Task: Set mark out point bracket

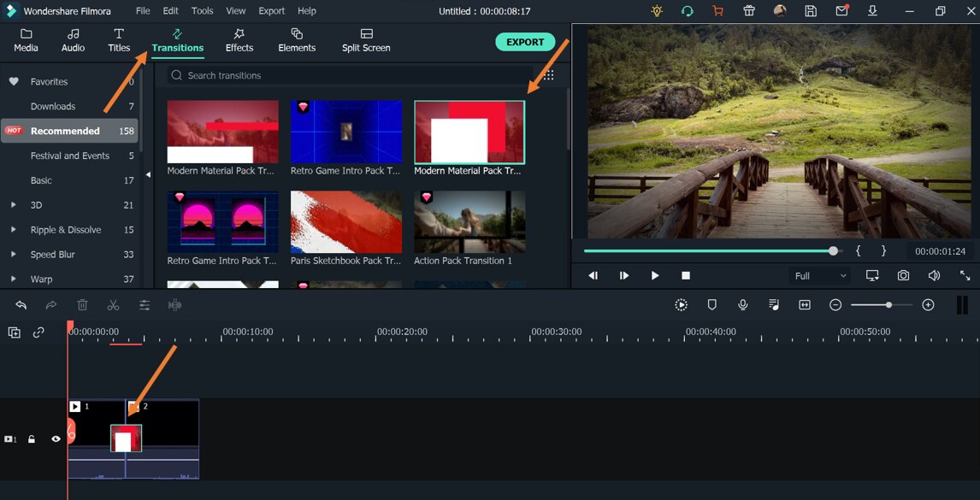Action: coord(883,250)
